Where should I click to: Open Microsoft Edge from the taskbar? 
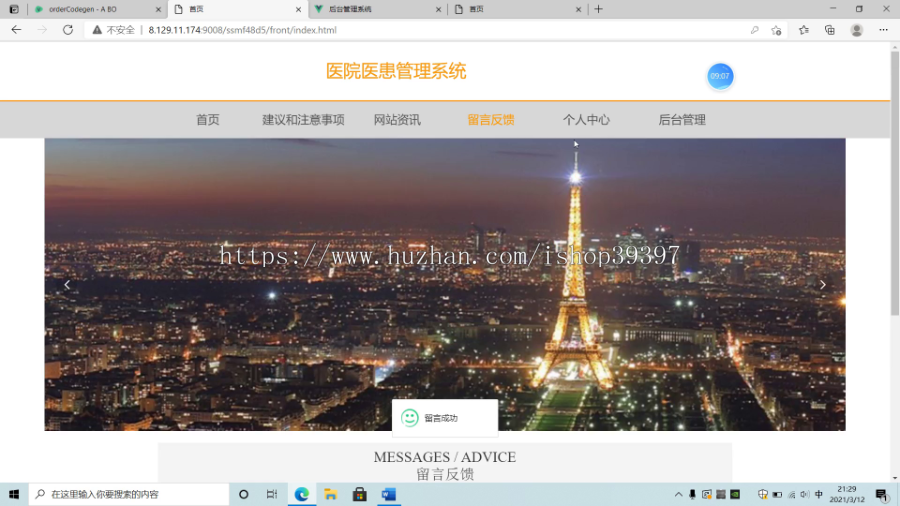pos(302,495)
